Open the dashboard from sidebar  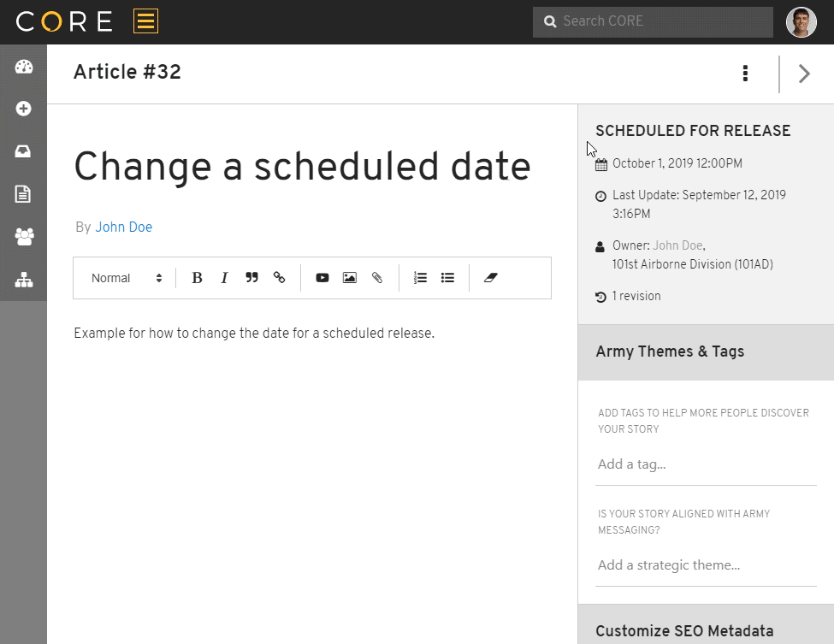23,67
